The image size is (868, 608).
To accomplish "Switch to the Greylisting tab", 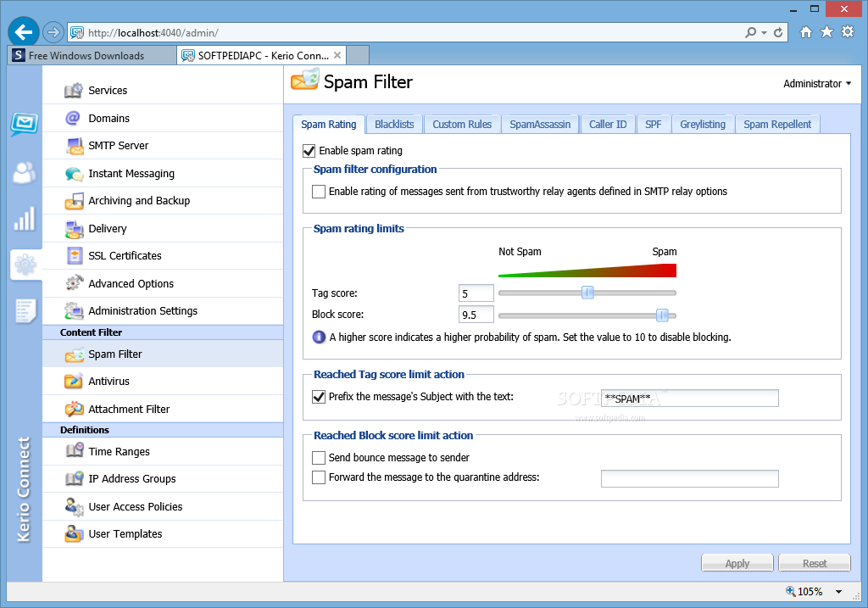I will point(703,125).
